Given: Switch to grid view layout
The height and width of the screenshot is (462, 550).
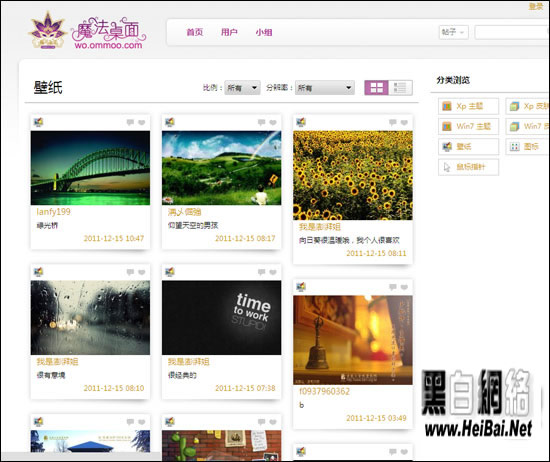Looking at the screenshot, I should click(x=376, y=88).
